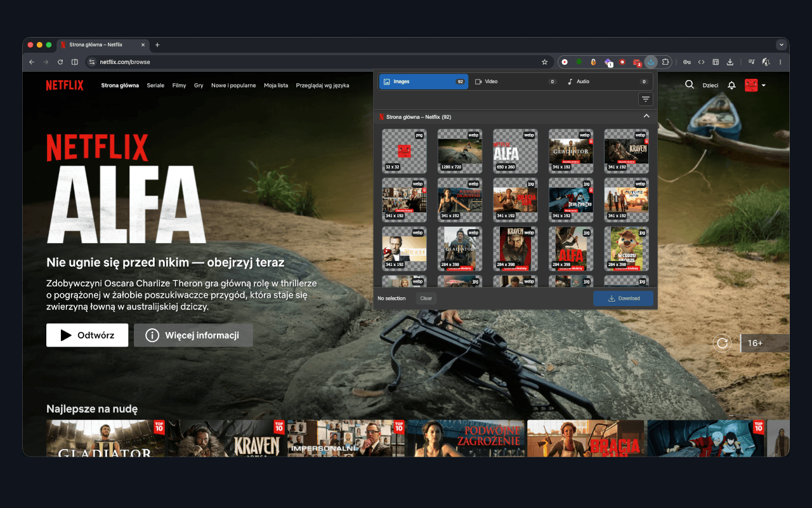
Task: Open Impersonalni card in the row
Action: point(346,438)
